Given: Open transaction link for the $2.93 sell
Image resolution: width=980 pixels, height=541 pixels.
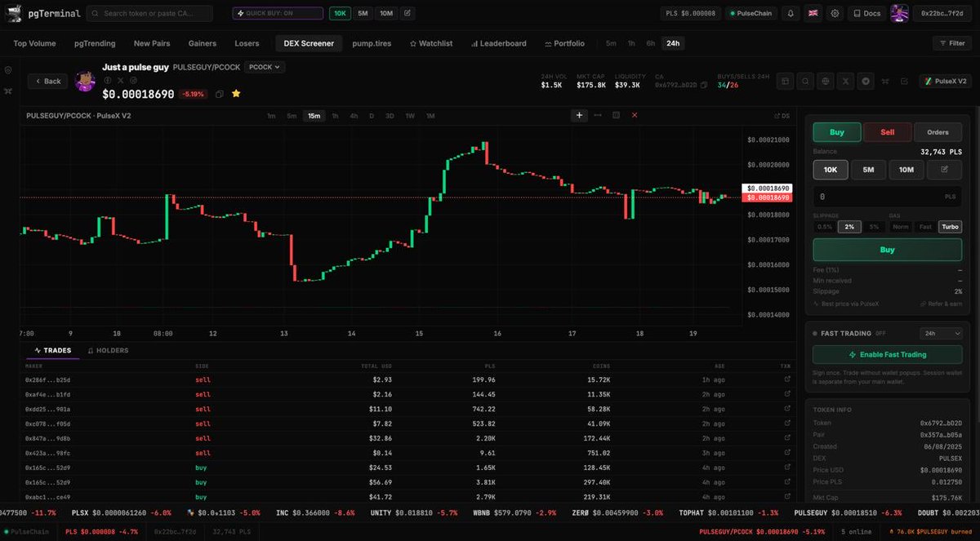Looking at the screenshot, I should (x=787, y=379).
